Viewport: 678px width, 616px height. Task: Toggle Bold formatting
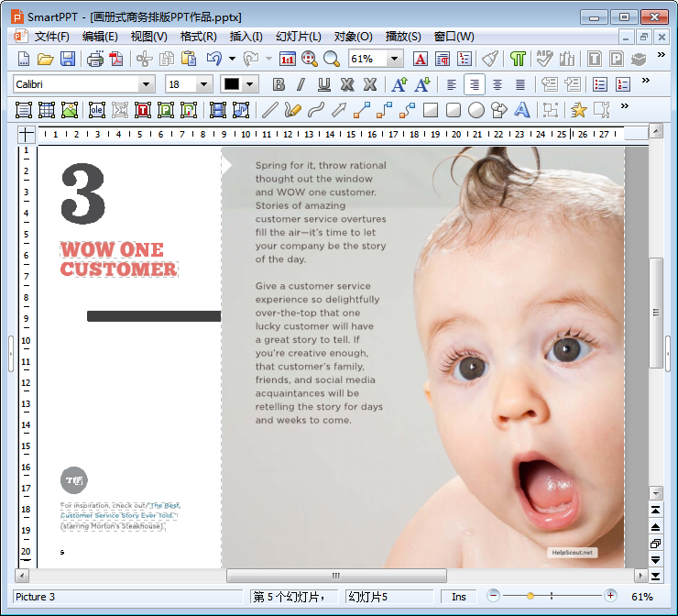coord(279,84)
